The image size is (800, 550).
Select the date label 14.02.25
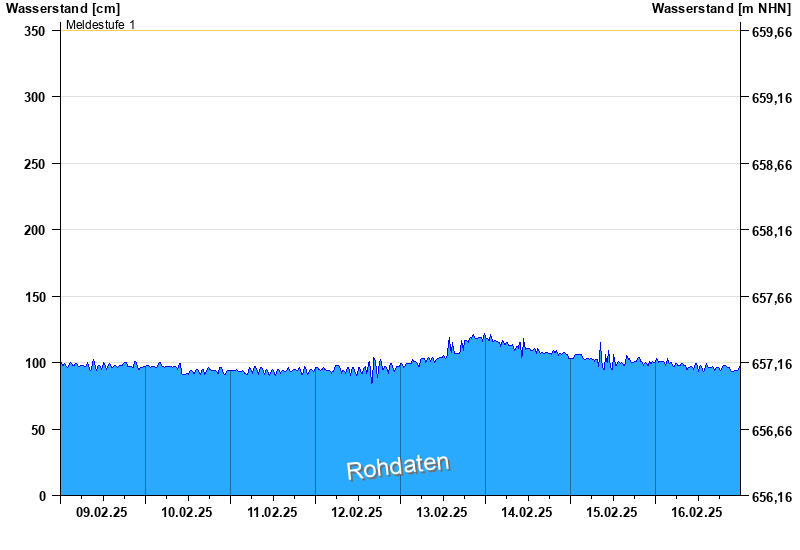[x=527, y=512]
